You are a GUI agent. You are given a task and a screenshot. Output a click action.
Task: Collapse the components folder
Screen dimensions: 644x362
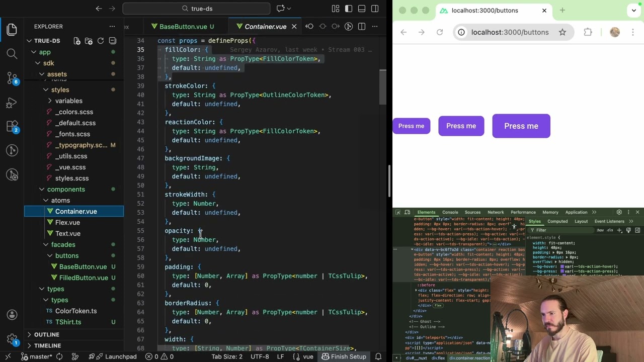(42, 190)
